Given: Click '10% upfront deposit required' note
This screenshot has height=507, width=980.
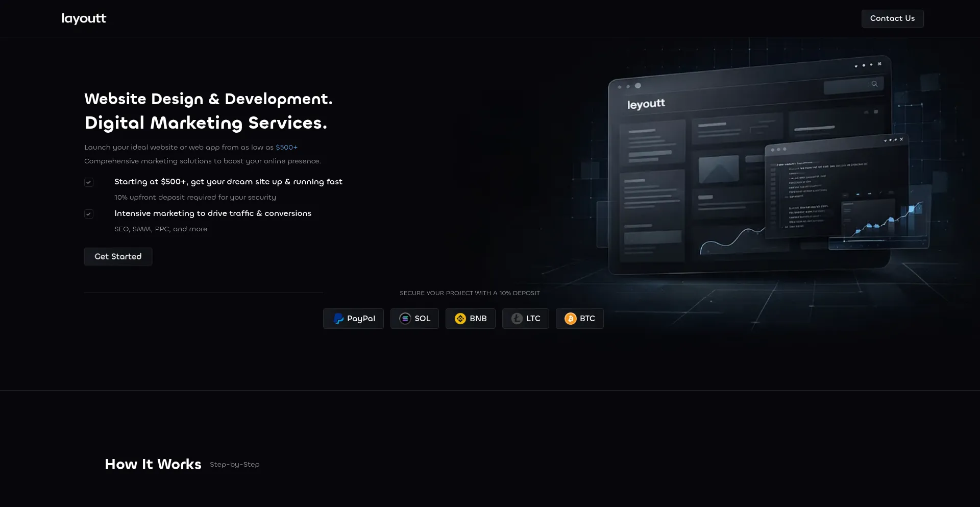Looking at the screenshot, I should point(195,198).
